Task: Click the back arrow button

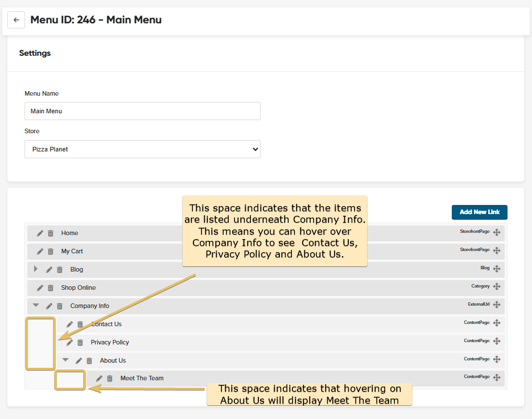Action: 16,20
